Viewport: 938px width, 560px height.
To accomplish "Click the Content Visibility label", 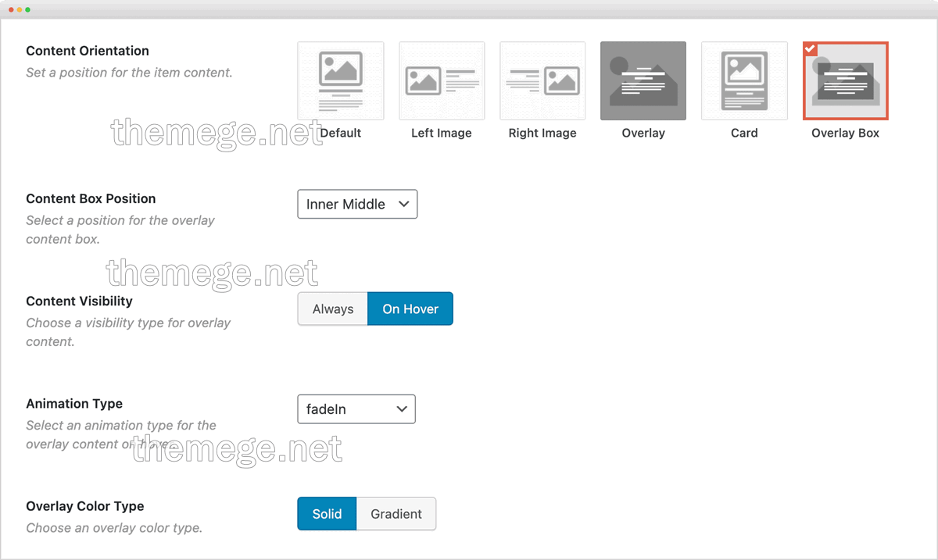I will 79,301.
